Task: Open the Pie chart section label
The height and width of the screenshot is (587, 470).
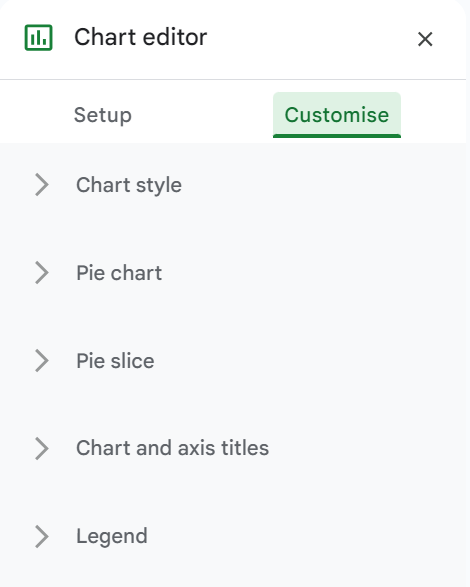Action: coord(119,273)
